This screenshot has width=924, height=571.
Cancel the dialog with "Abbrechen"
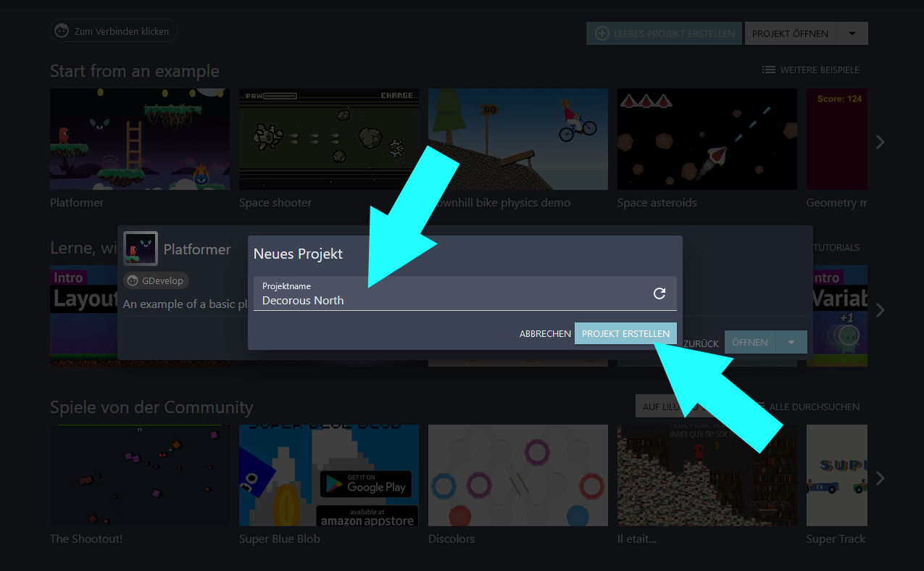pos(545,334)
